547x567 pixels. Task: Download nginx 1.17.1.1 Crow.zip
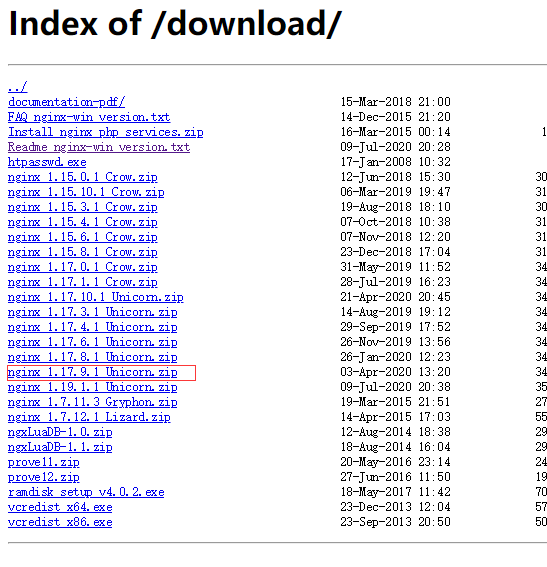[83, 282]
